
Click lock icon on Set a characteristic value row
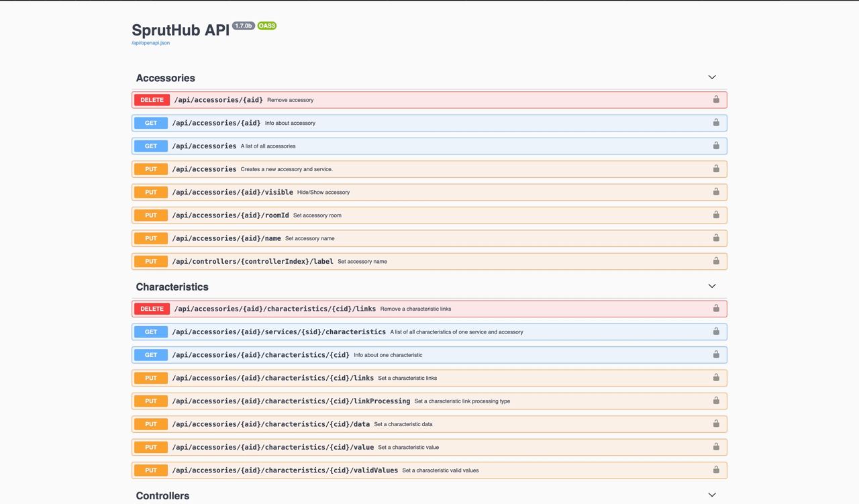click(x=716, y=446)
